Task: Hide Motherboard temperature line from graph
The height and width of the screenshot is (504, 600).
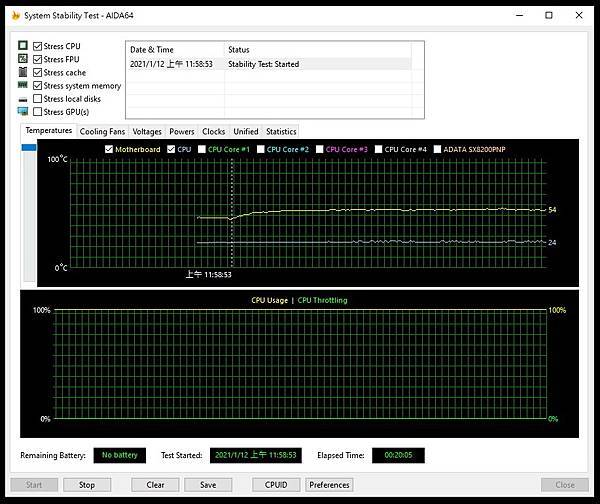Action: pyautogui.click(x=110, y=149)
